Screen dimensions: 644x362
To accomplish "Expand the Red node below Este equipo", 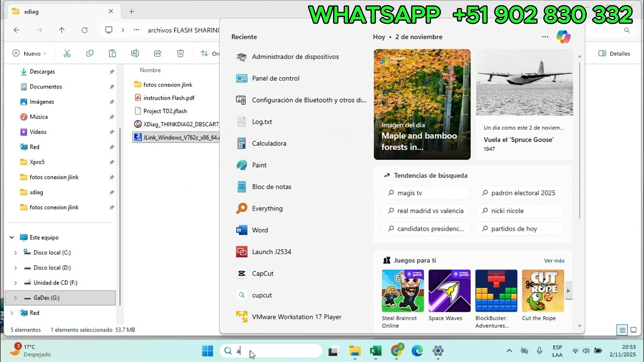I will pos(12,313).
